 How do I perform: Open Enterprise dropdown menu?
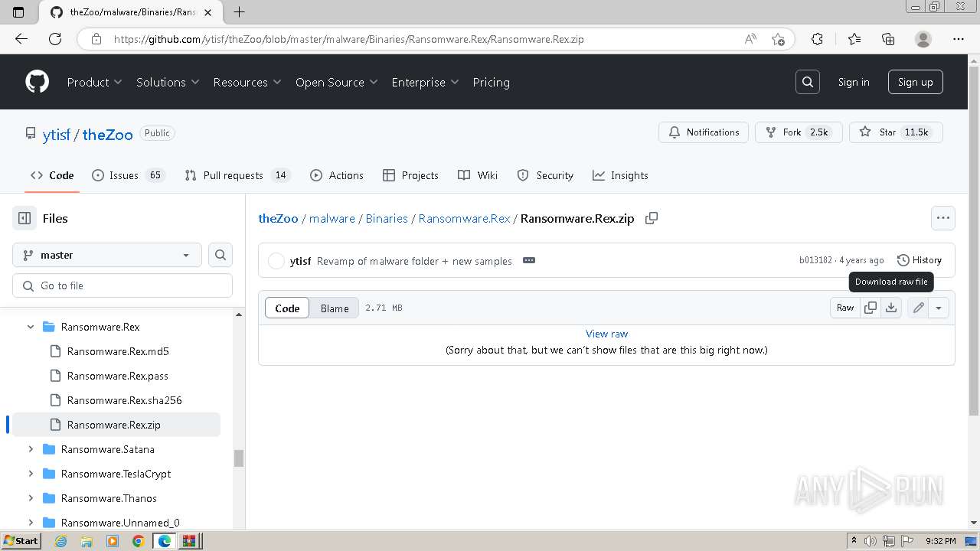pos(425,82)
